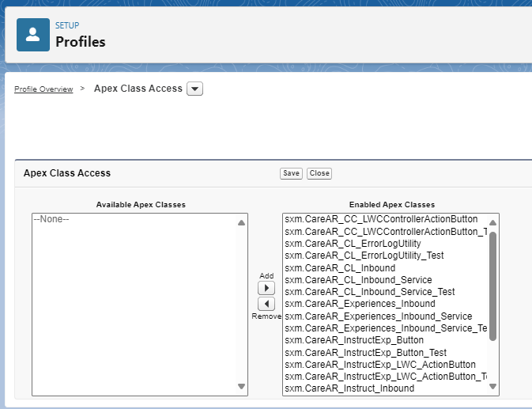
Task: Save the Apex class access changes
Action: (291, 173)
